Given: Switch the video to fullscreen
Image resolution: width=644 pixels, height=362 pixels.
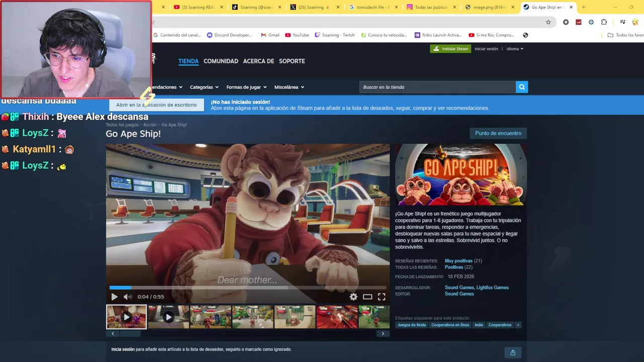Looking at the screenshot, I should 381,297.
